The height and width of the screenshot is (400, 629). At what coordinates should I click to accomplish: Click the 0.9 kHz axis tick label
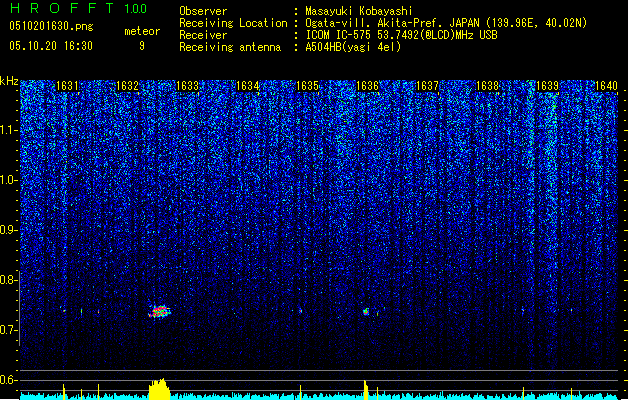[9, 230]
